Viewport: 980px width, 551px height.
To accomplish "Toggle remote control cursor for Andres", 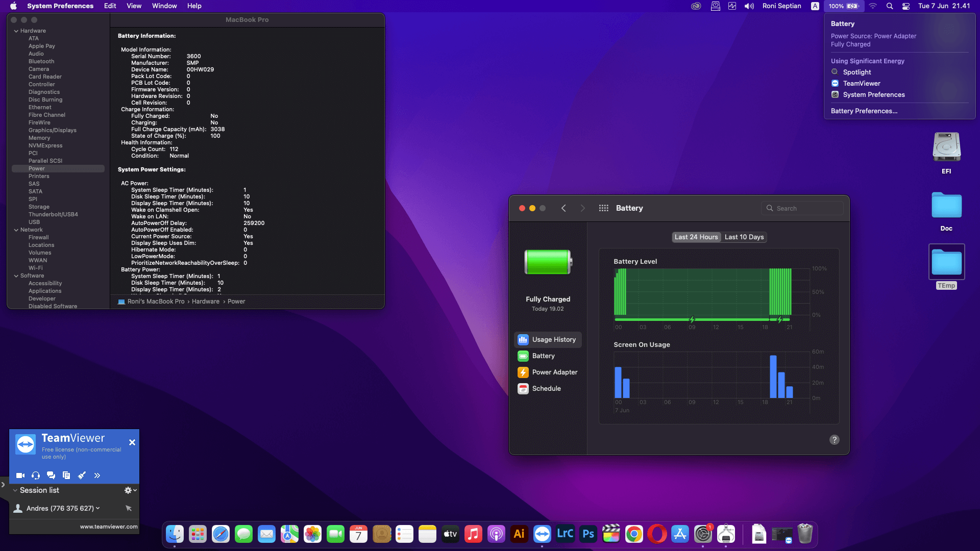I will (x=129, y=508).
